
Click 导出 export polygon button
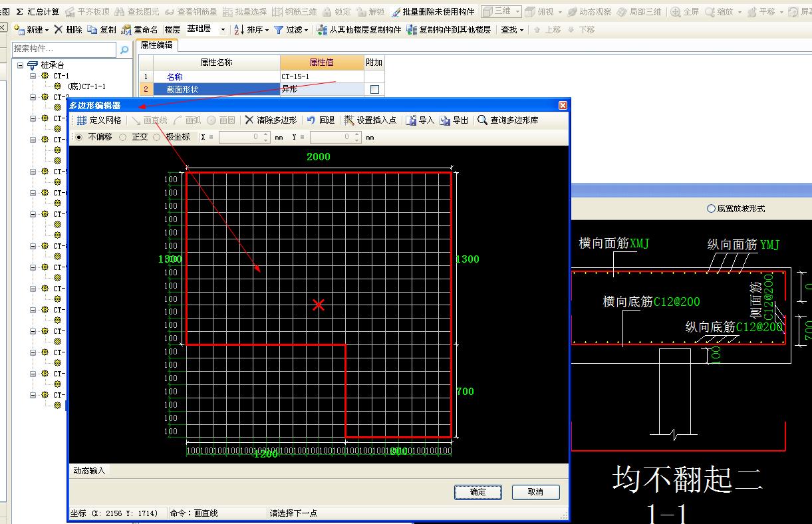[x=454, y=120]
